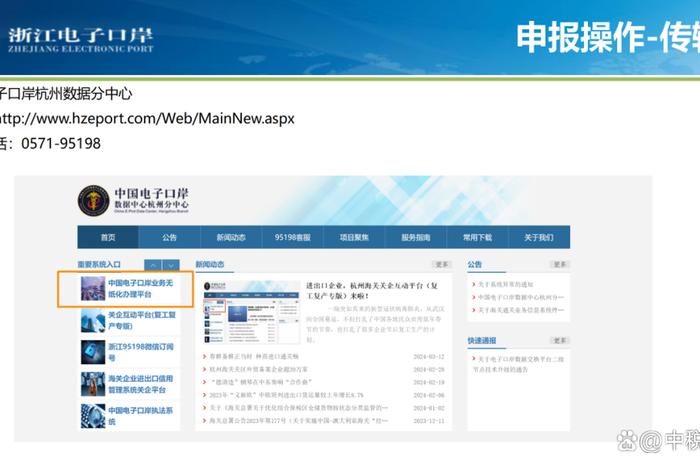Open 公告 item 中国电子口岸数据中心杭州分

[521, 297]
